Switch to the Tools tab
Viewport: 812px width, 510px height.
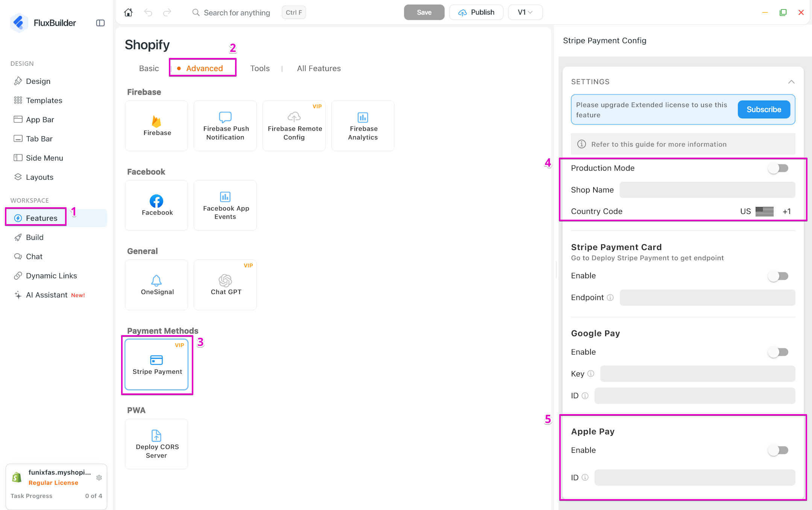coord(260,68)
